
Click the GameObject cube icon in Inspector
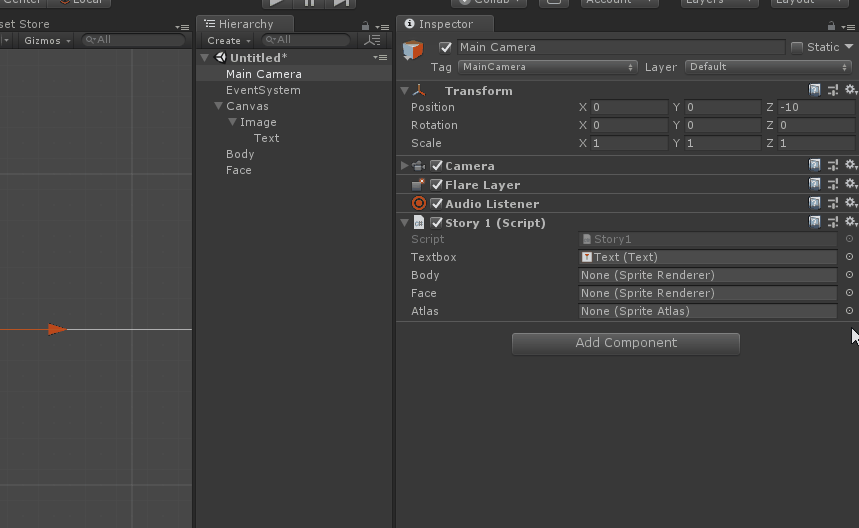coord(413,50)
